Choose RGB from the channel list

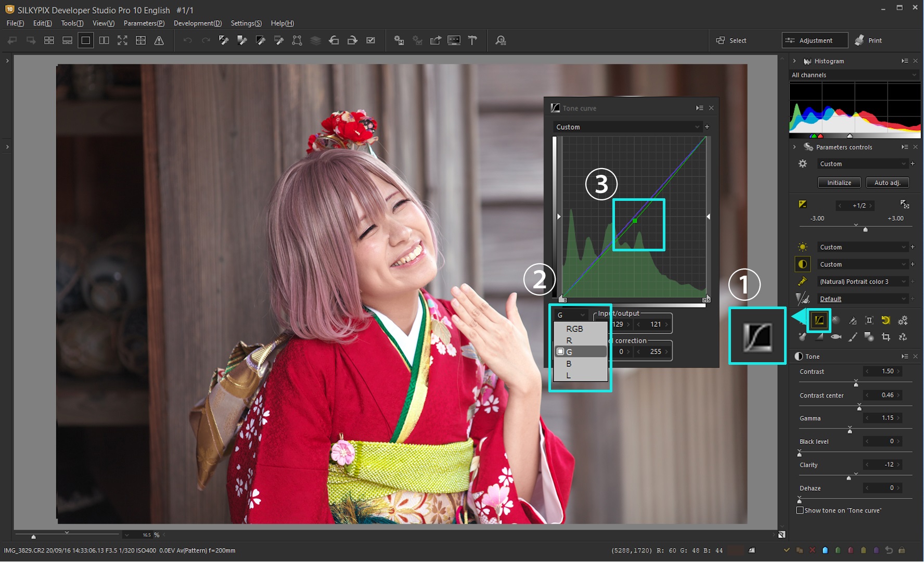pos(581,329)
